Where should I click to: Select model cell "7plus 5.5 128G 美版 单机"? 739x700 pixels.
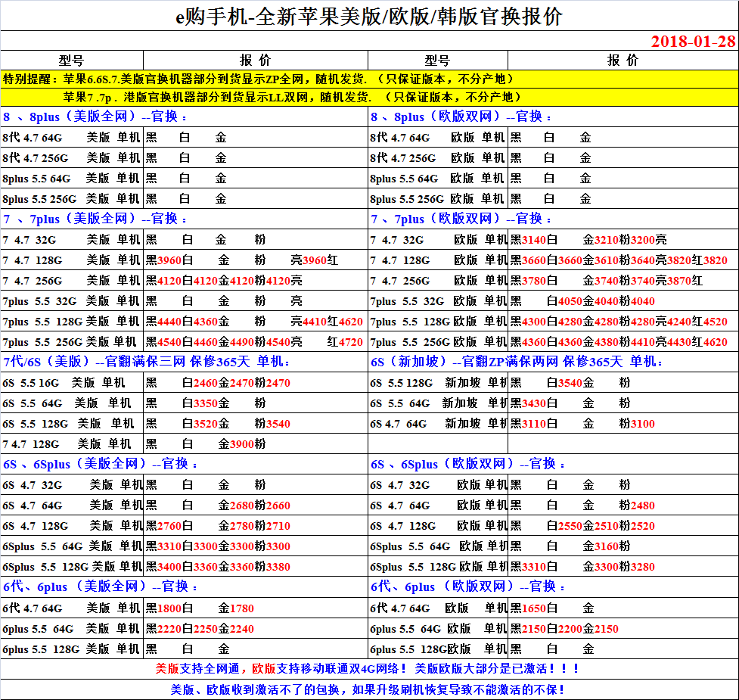coord(72,322)
